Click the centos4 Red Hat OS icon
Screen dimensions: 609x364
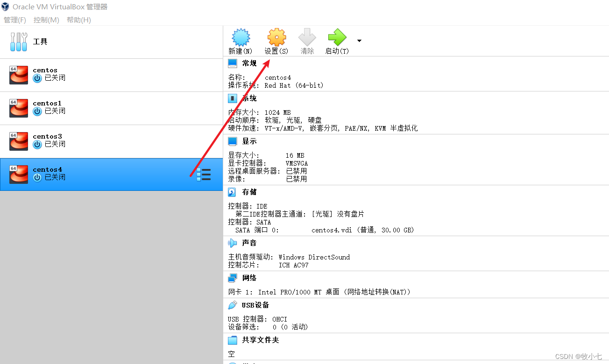click(x=19, y=175)
